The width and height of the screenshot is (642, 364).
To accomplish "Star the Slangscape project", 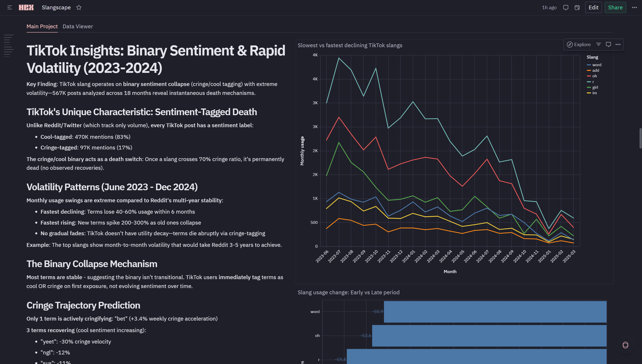I will coord(79,8).
